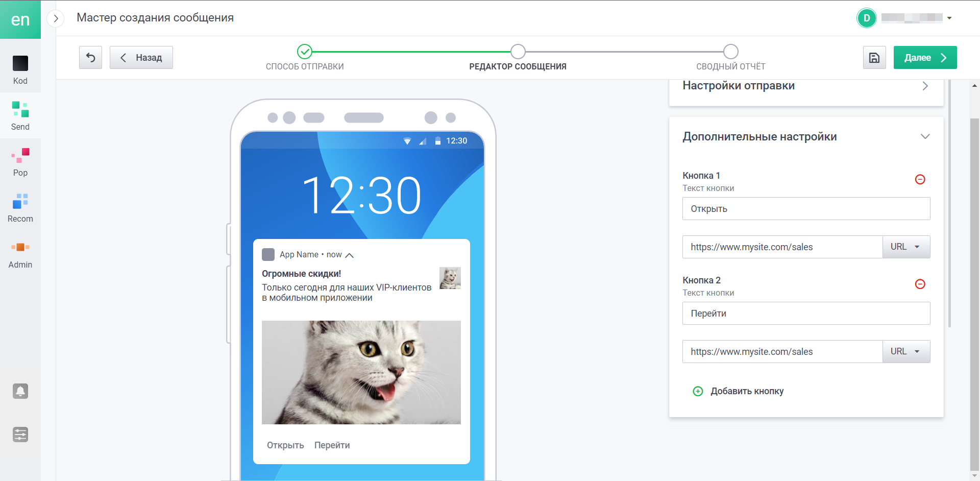Screen dimensions: 980x481
Task: Click the Огромные скидки! notification title
Action: 301,274
